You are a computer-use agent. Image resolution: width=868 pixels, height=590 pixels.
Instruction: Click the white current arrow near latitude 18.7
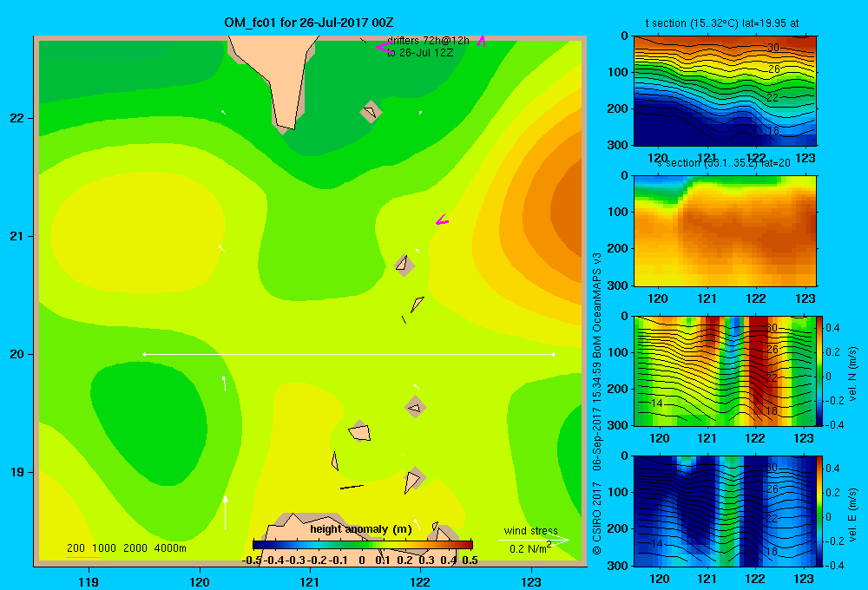pos(226,513)
